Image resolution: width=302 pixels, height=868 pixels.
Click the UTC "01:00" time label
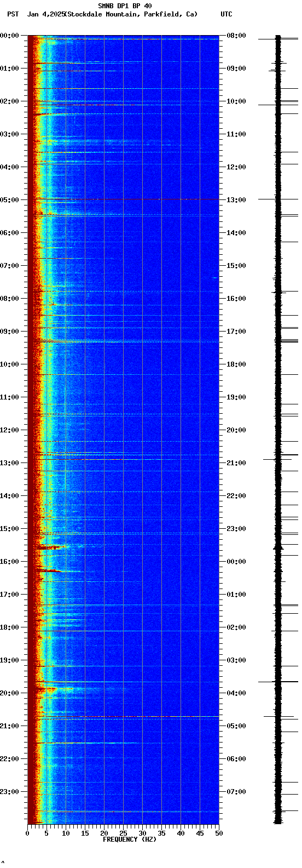pyautogui.click(x=236, y=595)
